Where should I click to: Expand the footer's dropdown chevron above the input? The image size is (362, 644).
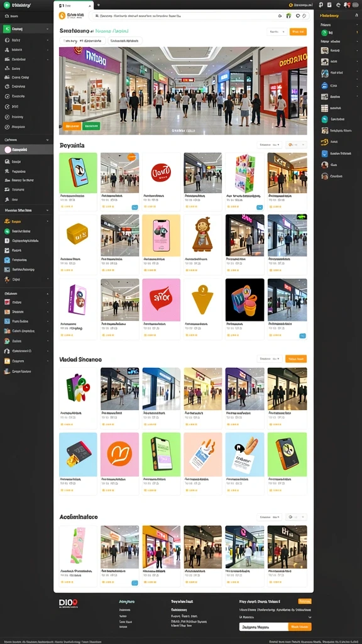[309, 617]
